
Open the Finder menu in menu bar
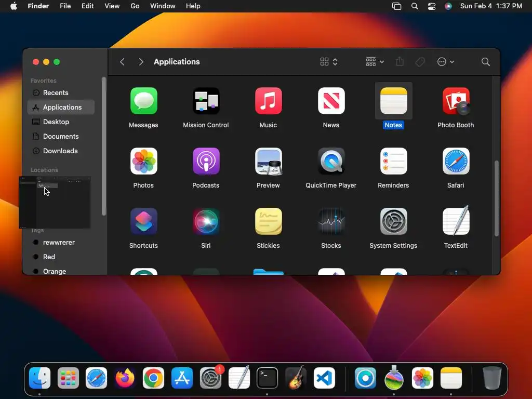[38, 6]
